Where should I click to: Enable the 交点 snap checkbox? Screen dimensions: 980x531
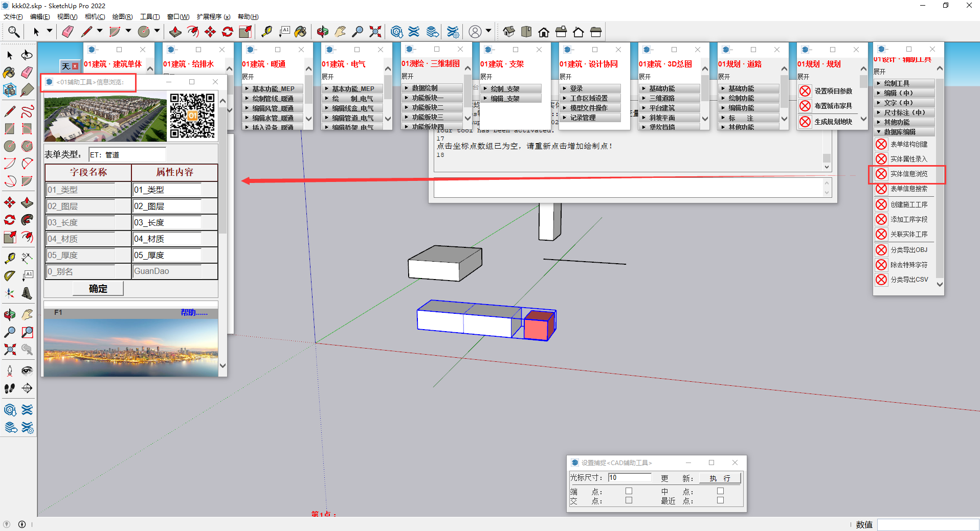tap(629, 501)
